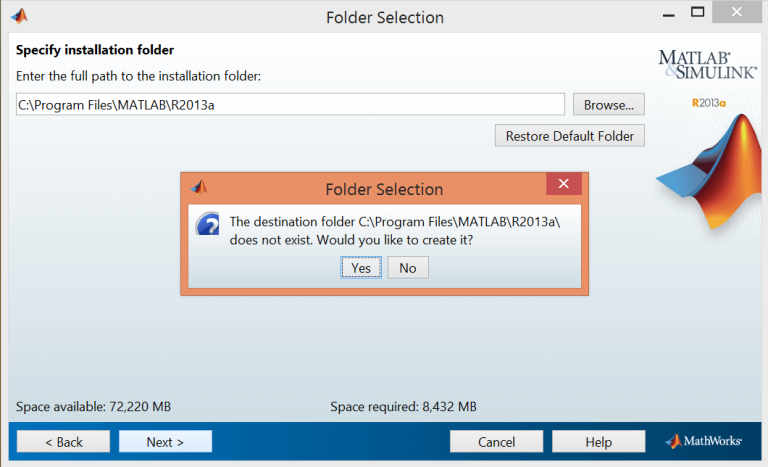Click the main window 'Folder Selection' title

[x=385, y=18]
